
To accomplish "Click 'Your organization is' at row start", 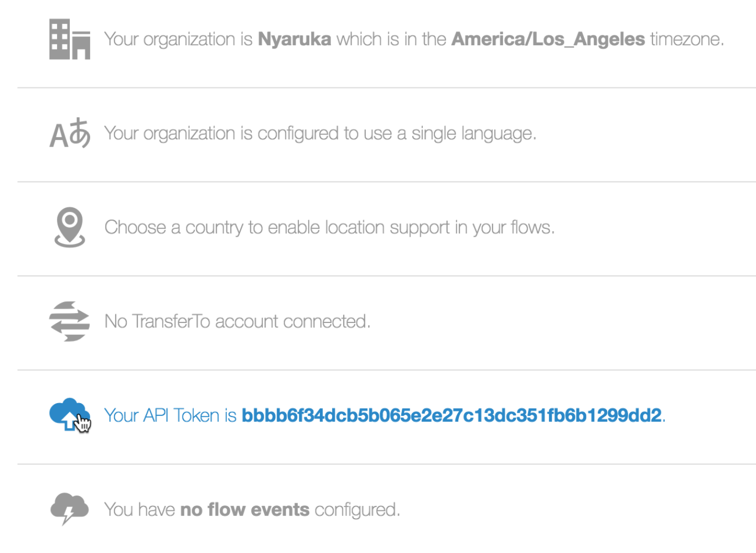I will (178, 40).
